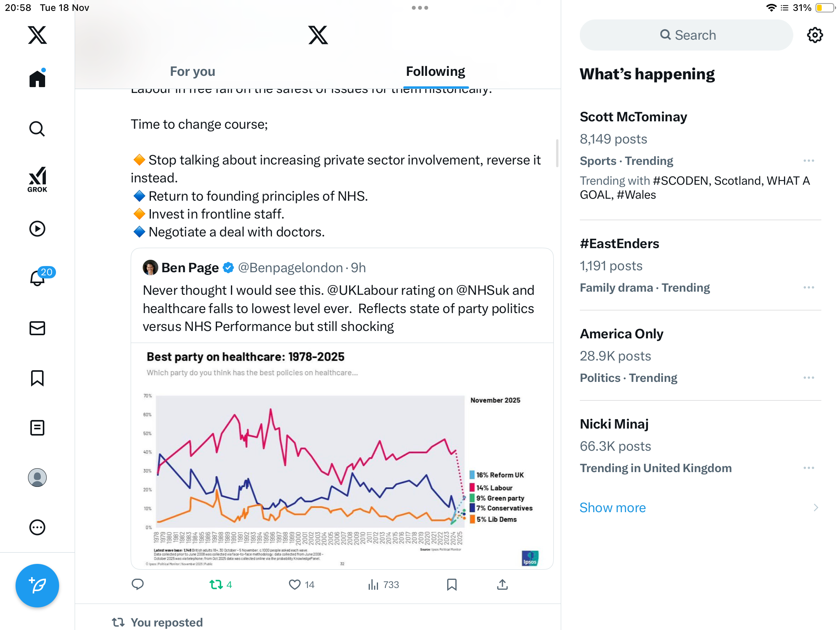840x630 pixels.
Task: Open notifications bell with 20 badge
Action: point(38,278)
